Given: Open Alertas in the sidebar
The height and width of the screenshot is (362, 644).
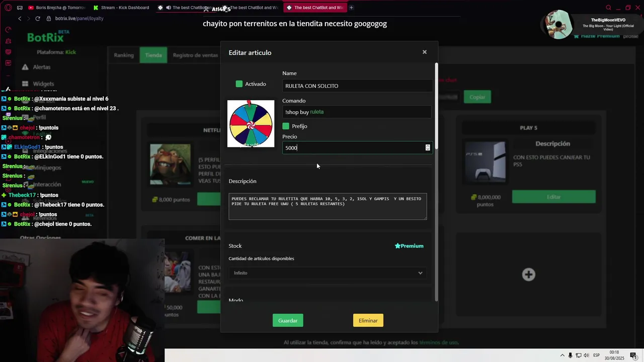Looking at the screenshot, I should tap(42, 67).
